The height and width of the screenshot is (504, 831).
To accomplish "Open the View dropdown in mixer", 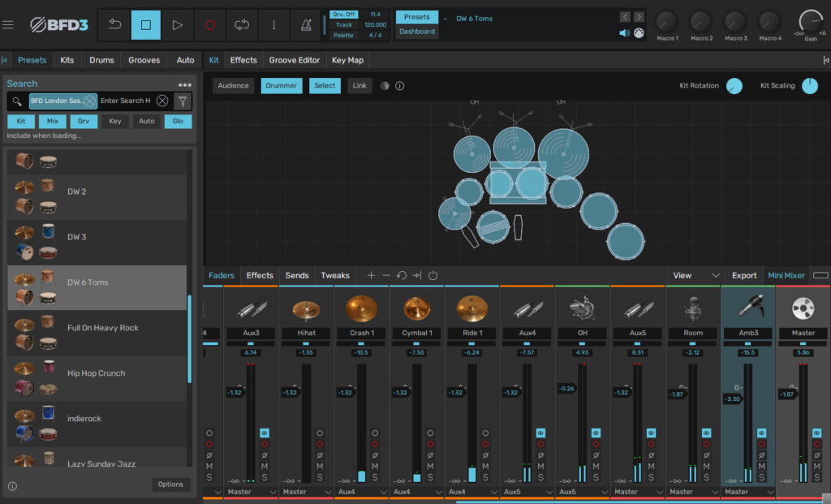I will point(695,276).
